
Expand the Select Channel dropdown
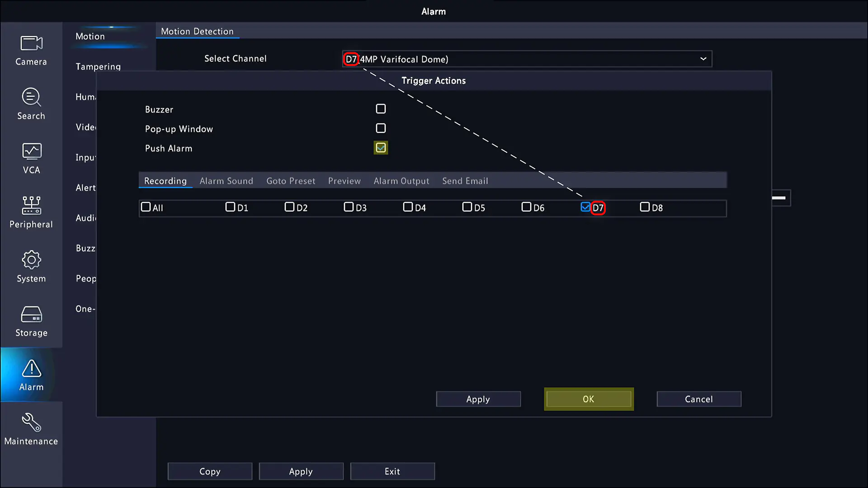(x=702, y=58)
